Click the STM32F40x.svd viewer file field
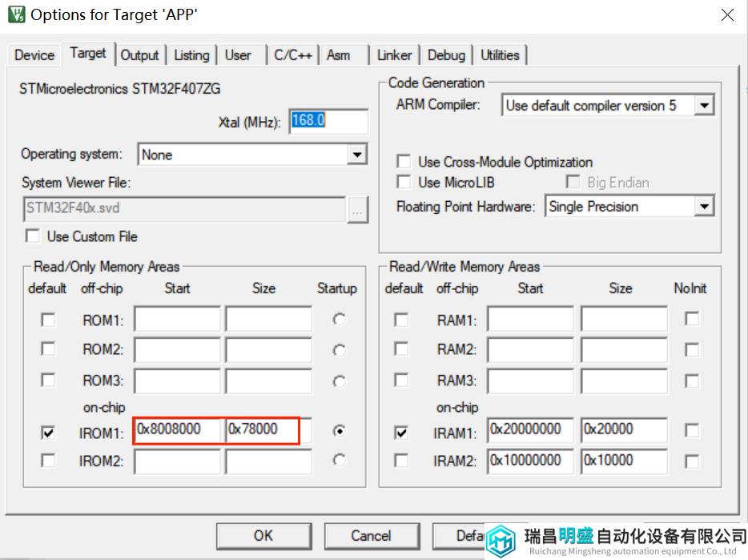The image size is (748, 560). pyautogui.click(x=184, y=209)
